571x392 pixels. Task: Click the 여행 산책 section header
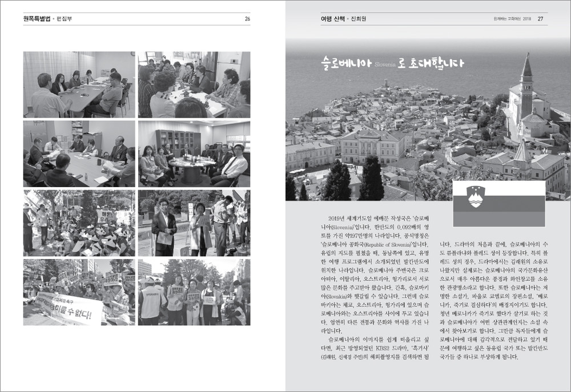(335, 19)
